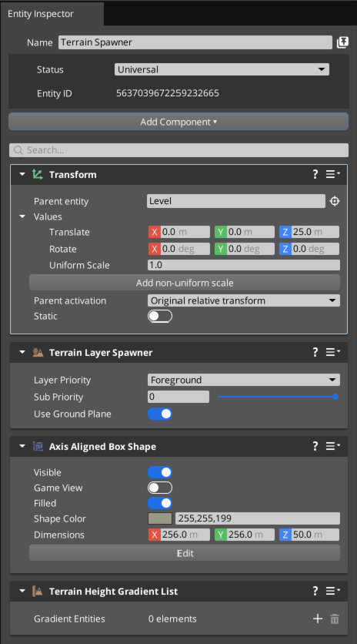Open Terrain Layer Spawner component menu
357x644 pixels.
tap(333, 352)
